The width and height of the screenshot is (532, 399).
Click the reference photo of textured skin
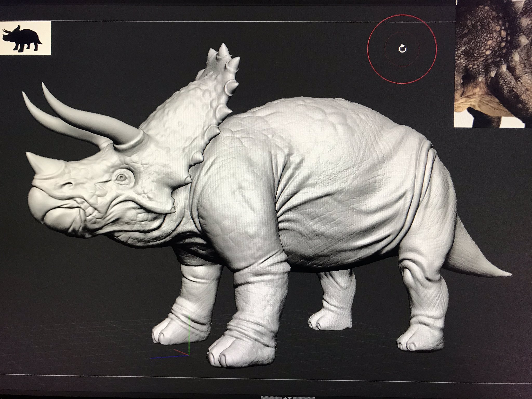[x=494, y=62]
